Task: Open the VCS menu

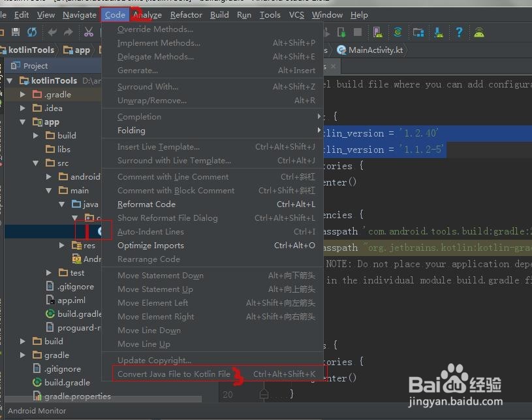Action: [x=296, y=15]
